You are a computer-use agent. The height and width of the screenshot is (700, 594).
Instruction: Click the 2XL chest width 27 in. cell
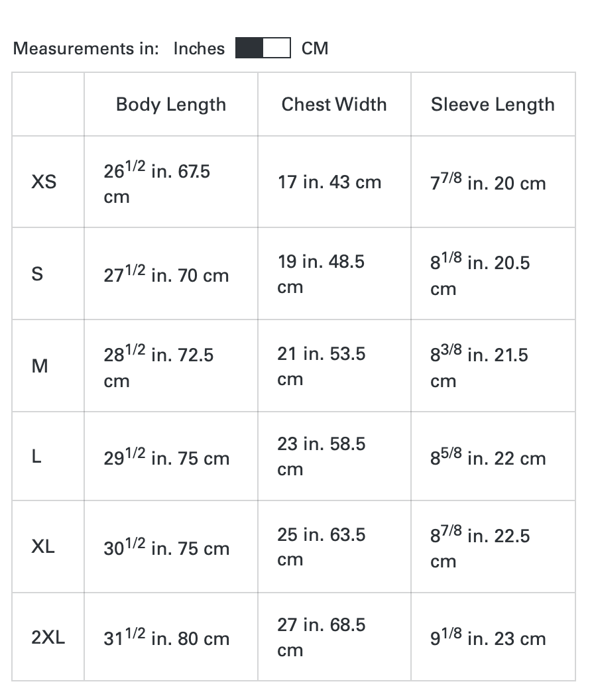(x=321, y=637)
